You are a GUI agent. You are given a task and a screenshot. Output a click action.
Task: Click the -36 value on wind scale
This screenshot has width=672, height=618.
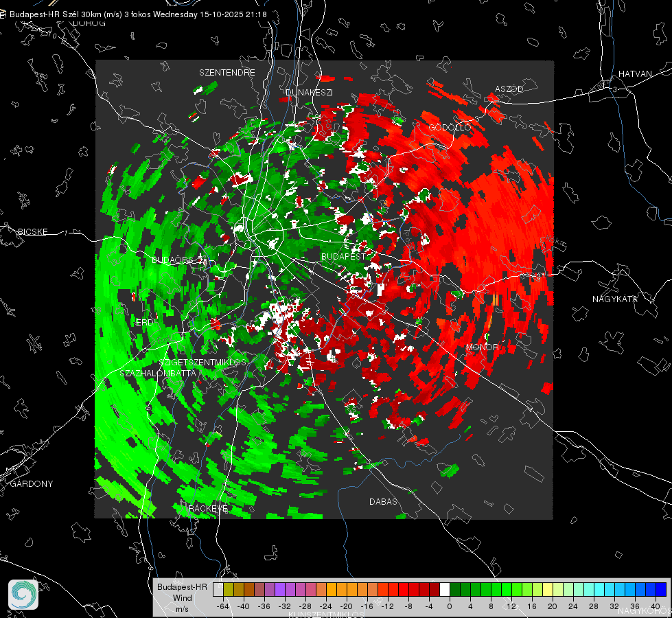(x=264, y=606)
